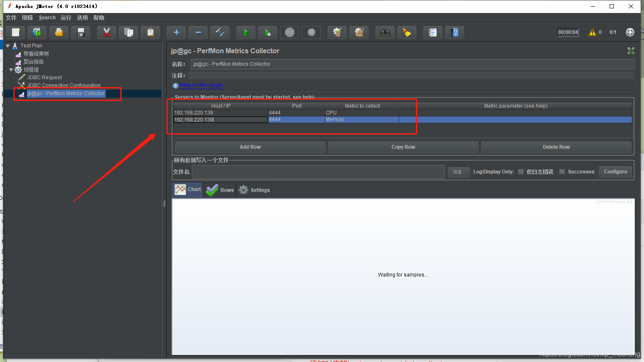This screenshot has width=644, height=362.
Task: Click the Add Row button
Action: [x=250, y=147]
